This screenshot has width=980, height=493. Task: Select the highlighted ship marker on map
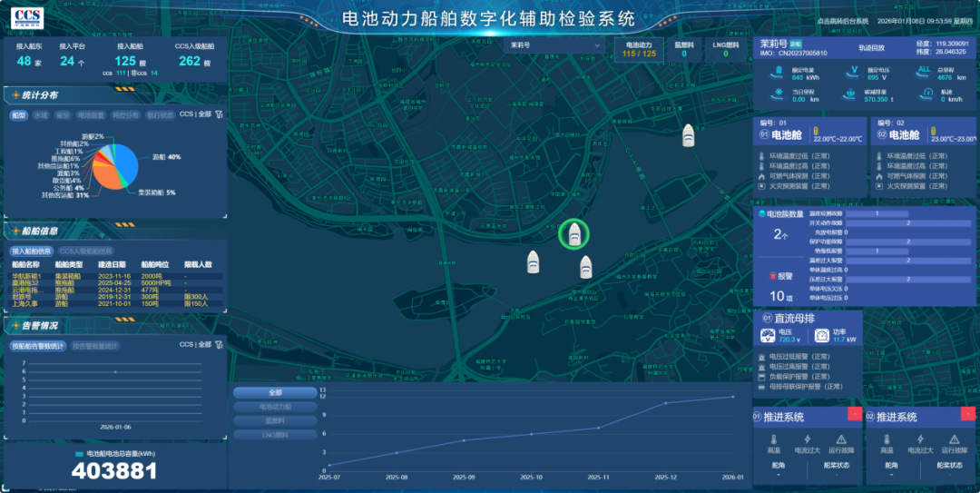click(573, 235)
